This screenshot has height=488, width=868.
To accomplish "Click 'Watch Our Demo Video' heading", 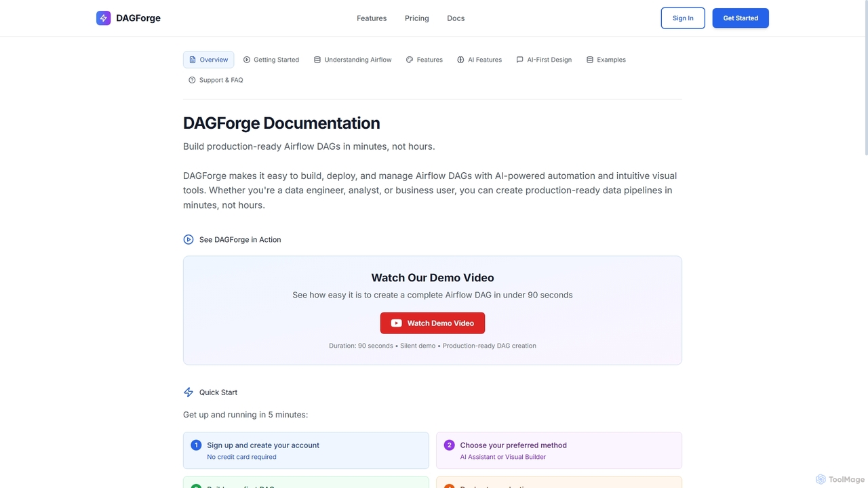I will point(433,278).
